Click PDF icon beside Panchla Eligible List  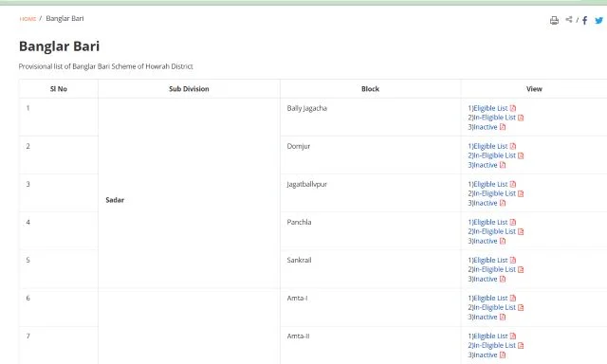pos(513,222)
